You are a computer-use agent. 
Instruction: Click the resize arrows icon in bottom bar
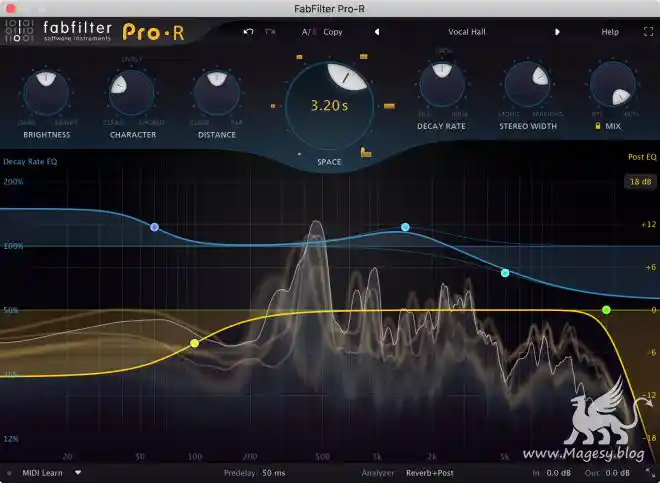pos(650,473)
